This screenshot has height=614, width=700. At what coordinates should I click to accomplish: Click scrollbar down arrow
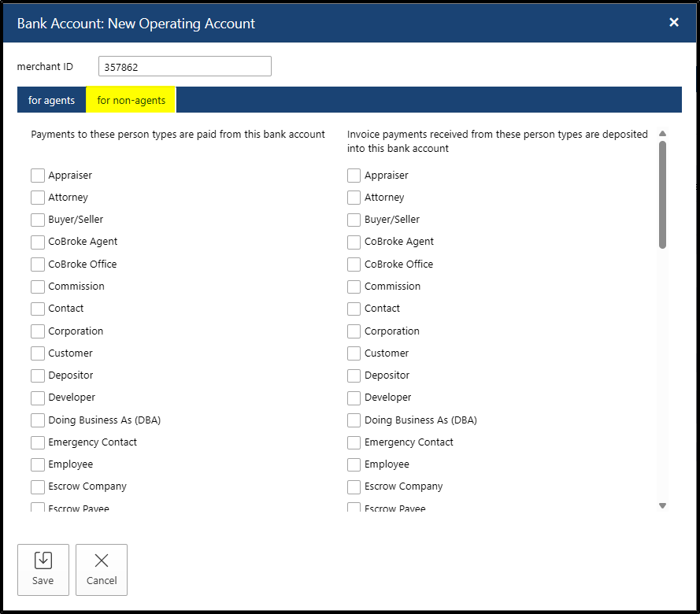tap(662, 505)
